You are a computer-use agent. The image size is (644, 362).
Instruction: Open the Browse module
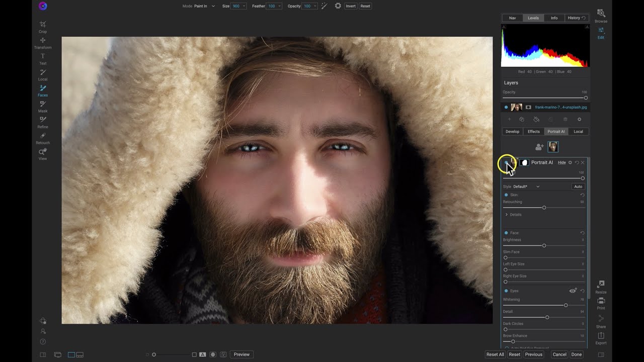pyautogui.click(x=601, y=16)
